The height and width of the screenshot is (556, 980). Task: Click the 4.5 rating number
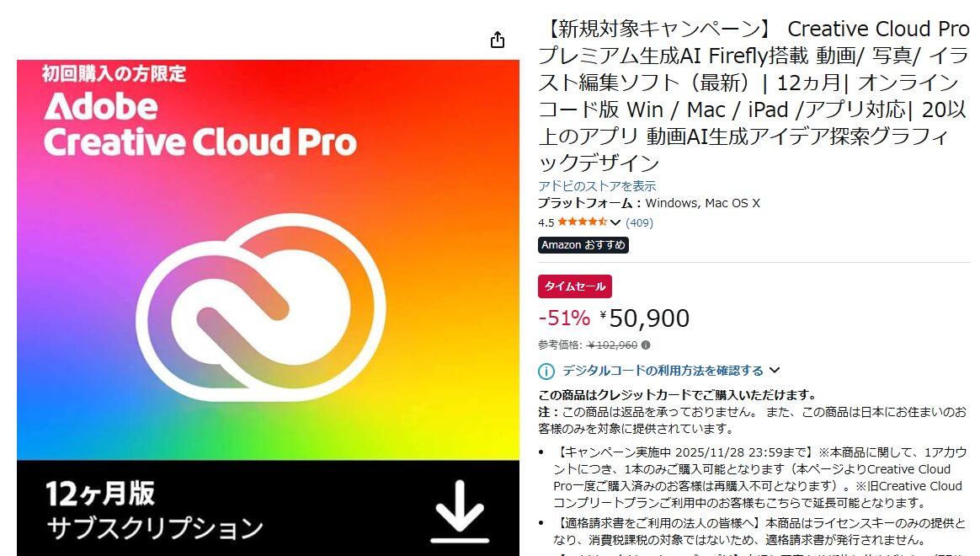pyautogui.click(x=546, y=222)
